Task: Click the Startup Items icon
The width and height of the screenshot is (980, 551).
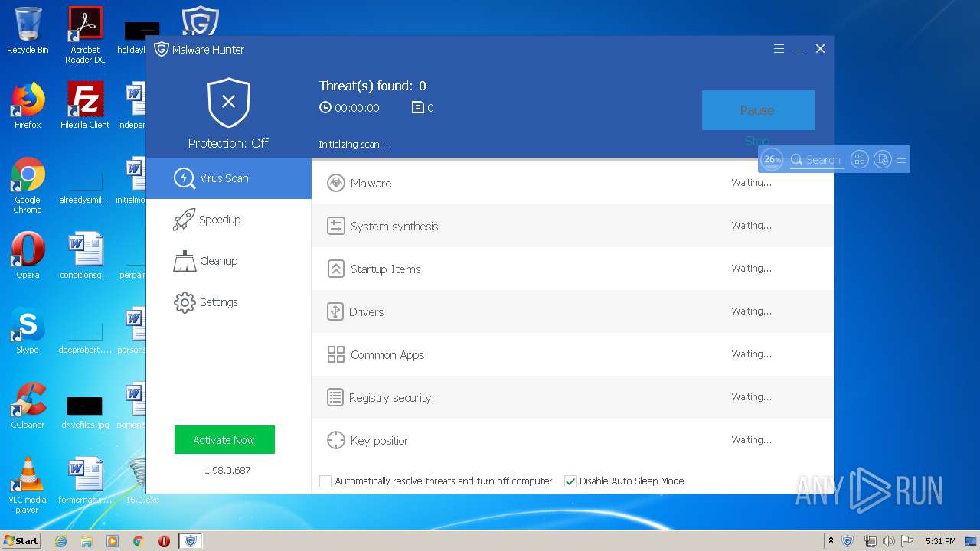Action: click(x=335, y=269)
